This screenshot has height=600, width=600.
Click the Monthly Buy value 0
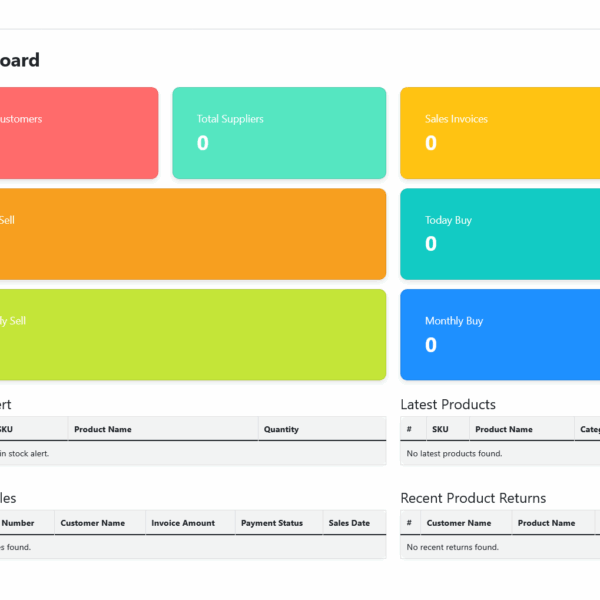tap(430, 345)
